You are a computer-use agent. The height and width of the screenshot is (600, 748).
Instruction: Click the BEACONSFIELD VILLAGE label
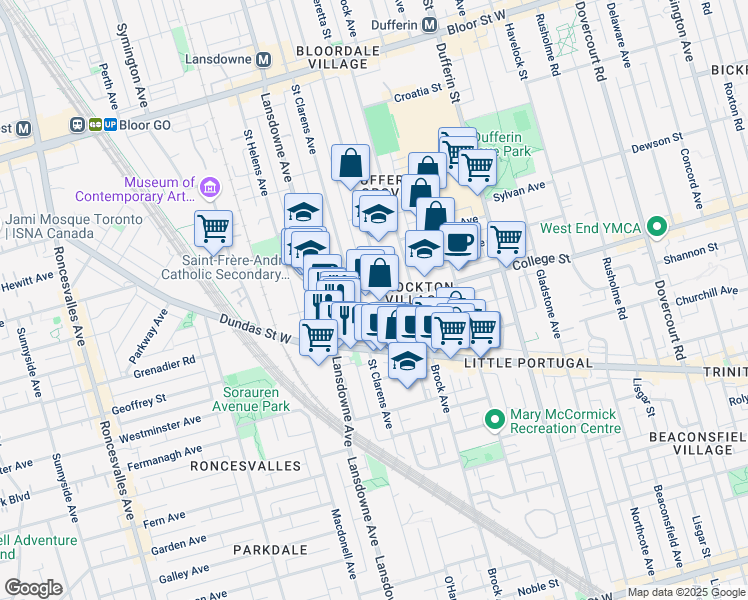coord(698,444)
